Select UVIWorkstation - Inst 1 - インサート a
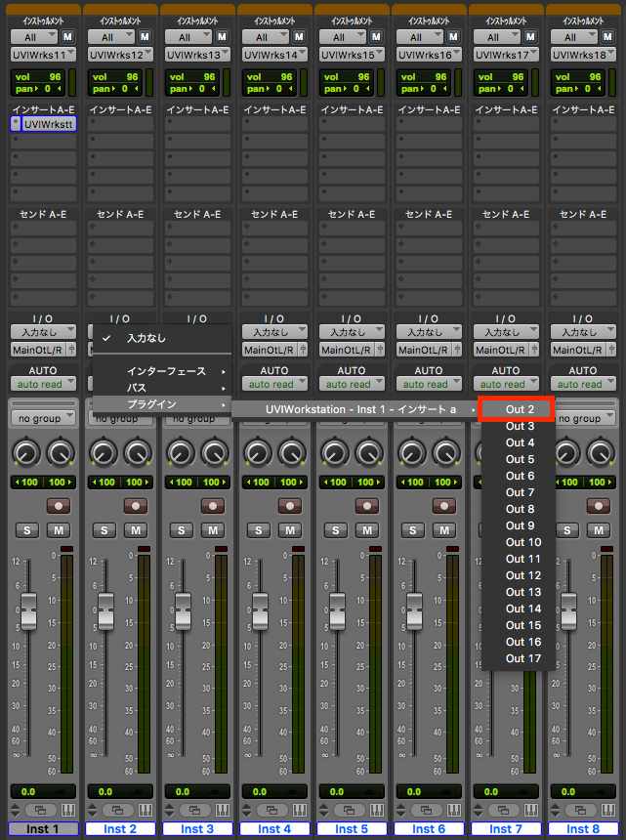Image resolution: width=626 pixels, height=840 pixels. pos(355,409)
